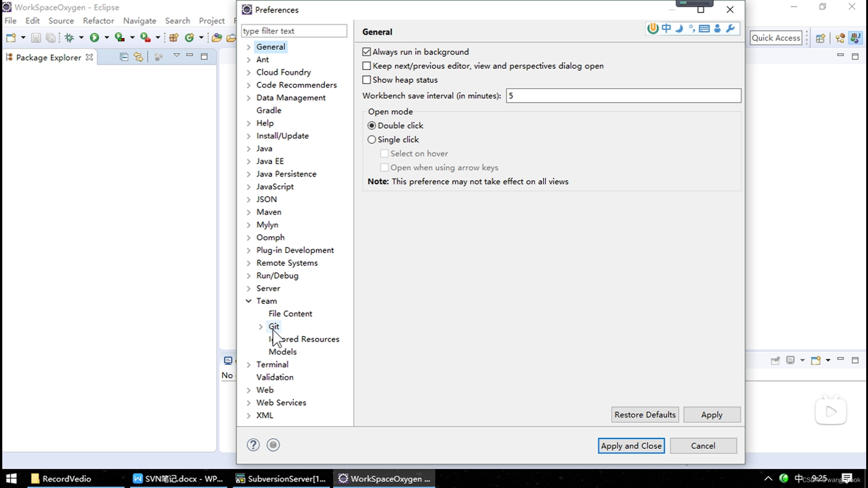Click the Run External Tools icon
This screenshot has height=488, width=868.
(x=145, y=38)
